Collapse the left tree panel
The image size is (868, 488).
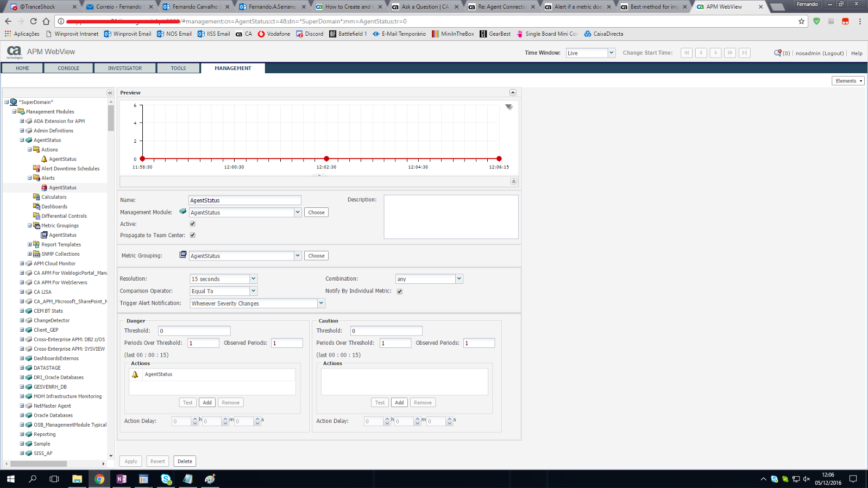[110, 93]
